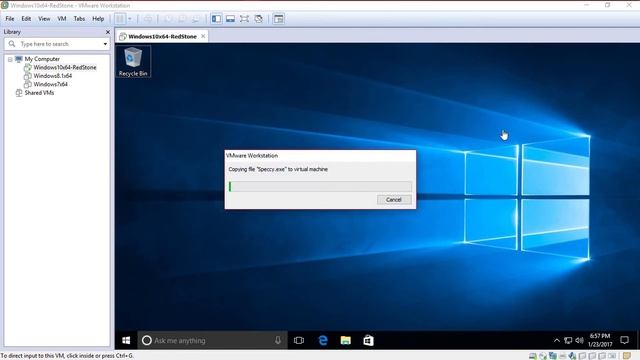Click the Send Ctrl+Alt+Del toolbar icon
Image resolution: width=640 pixels, height=360 pixels.
coord(148,19)
